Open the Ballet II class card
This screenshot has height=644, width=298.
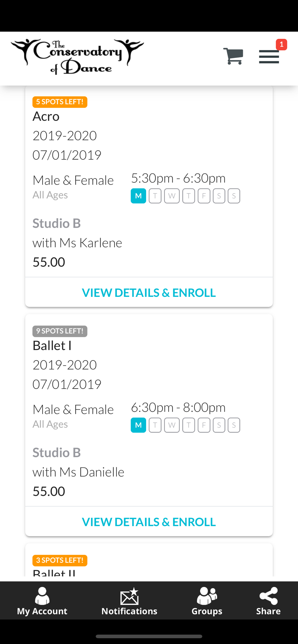[149, 560]
